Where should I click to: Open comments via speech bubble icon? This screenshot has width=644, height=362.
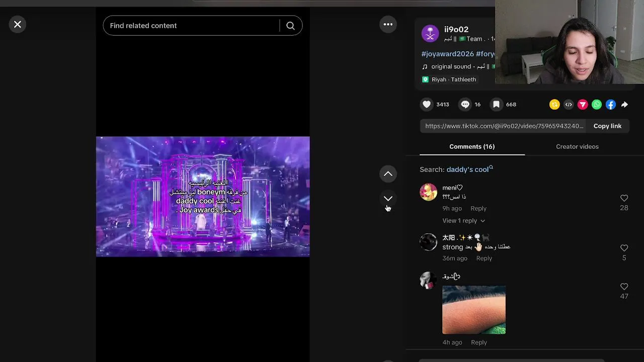click(x=465, y=105)
